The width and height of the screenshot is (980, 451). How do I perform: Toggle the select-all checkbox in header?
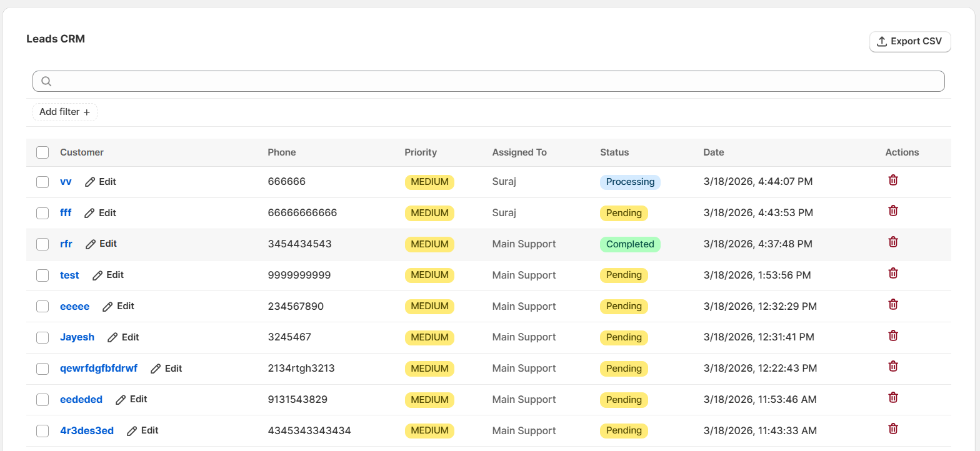[x=42, y=152]
